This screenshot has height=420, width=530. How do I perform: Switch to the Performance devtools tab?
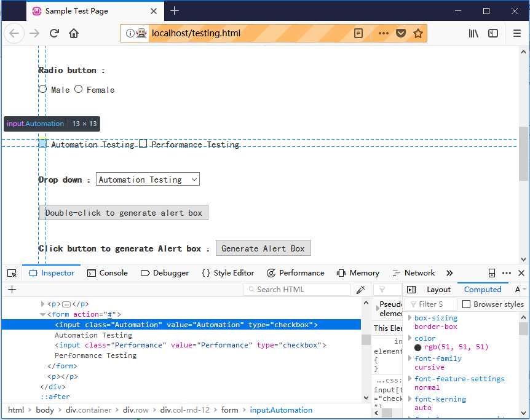(x=295, y=273)
